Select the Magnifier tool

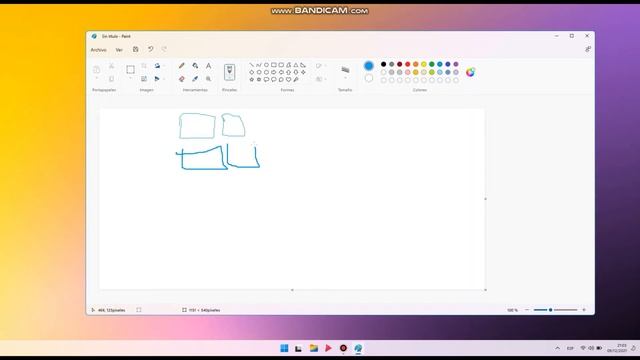point(209,79)
